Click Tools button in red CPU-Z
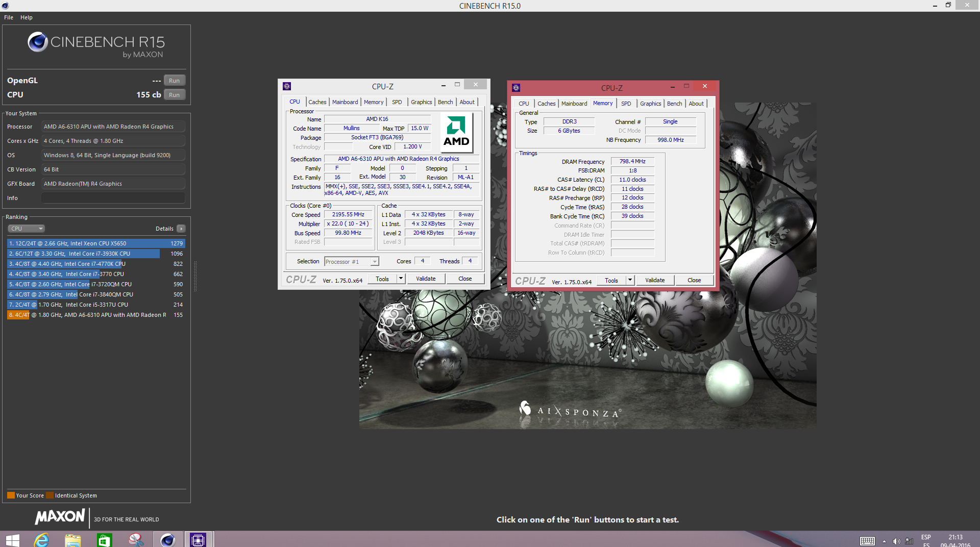Viewport: 980px width, 547px height. click(611, 281)
